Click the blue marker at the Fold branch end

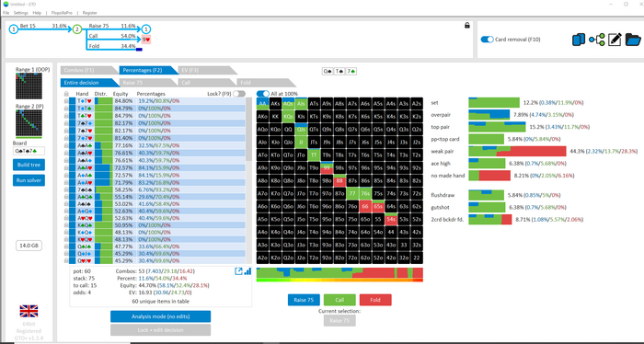(139, 50)
